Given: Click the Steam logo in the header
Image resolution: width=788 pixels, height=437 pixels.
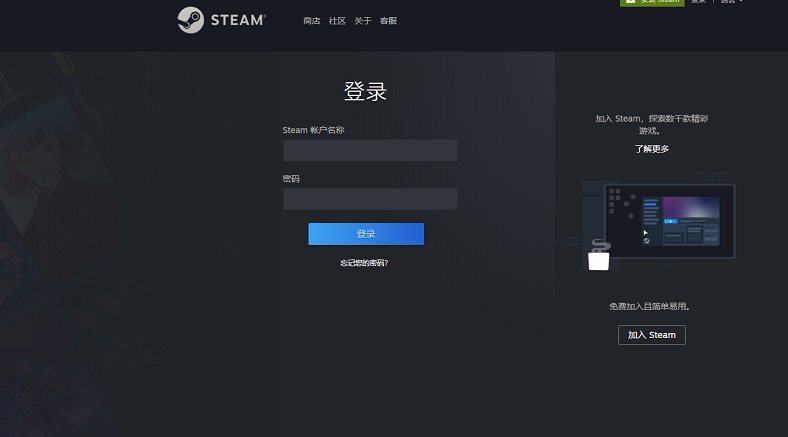Looking at the screenshot, I should (222, 20).
